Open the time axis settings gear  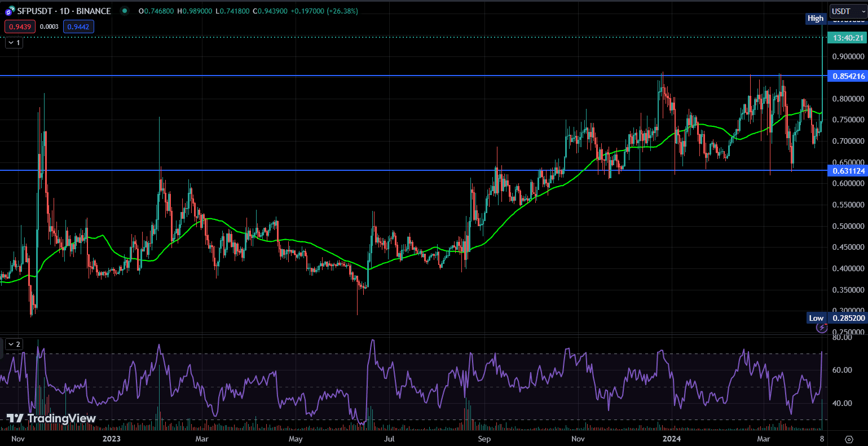[848, 439]
